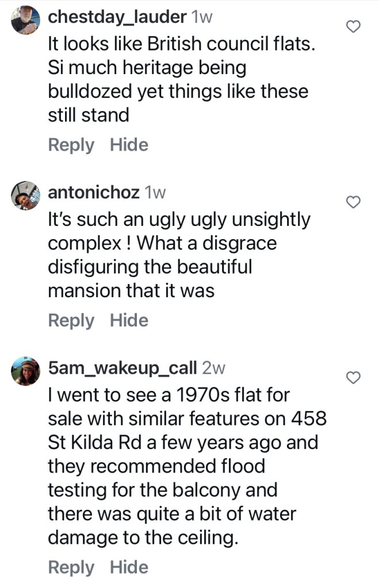379x588 pixels.
Task: Visit the chestday_lauder username link
Action: coord(117,17)
